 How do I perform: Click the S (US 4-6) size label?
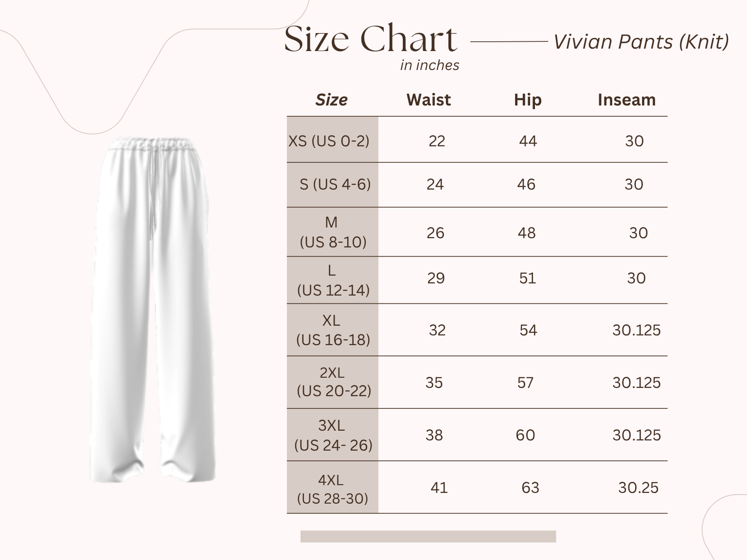pos(335,184)
